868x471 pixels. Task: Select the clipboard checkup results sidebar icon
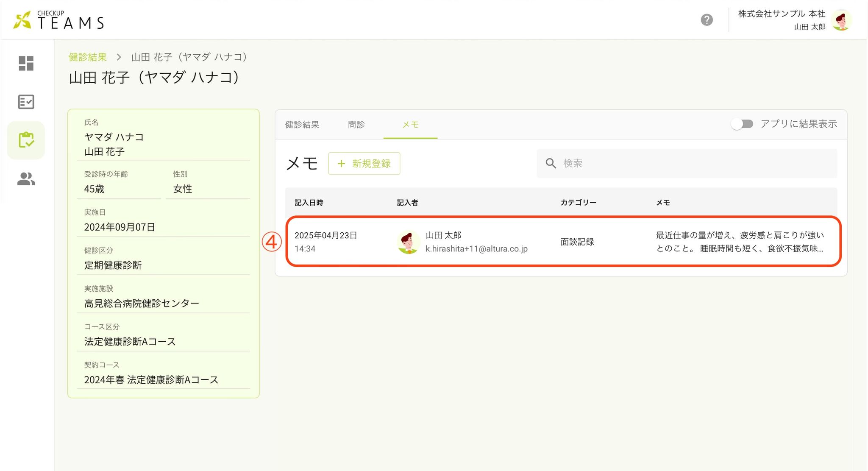click(26, 140)
